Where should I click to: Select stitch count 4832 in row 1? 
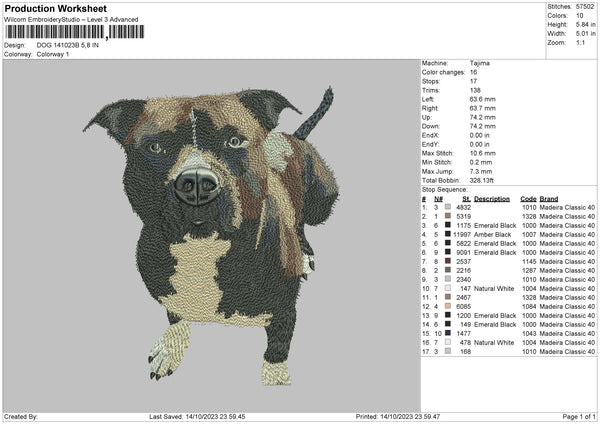click(463, 207)
